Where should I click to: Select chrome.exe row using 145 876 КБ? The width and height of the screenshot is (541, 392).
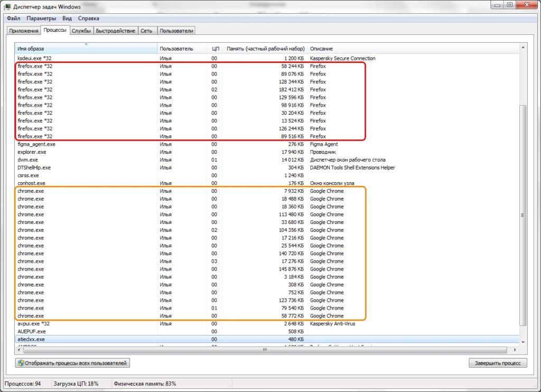pos(267,269)
